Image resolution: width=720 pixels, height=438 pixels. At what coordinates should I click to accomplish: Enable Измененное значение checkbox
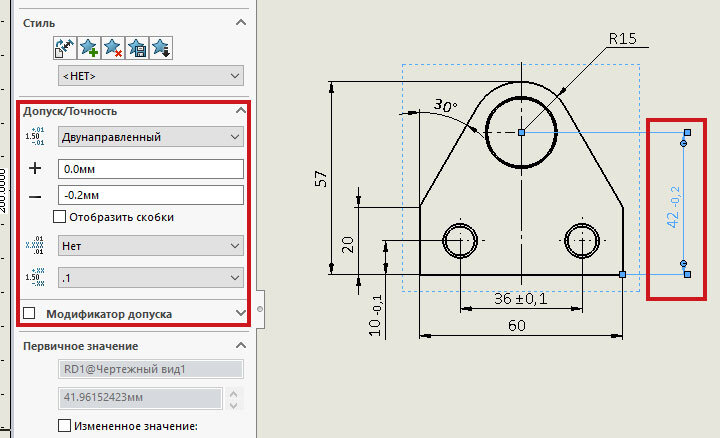[x=64, y=426]
